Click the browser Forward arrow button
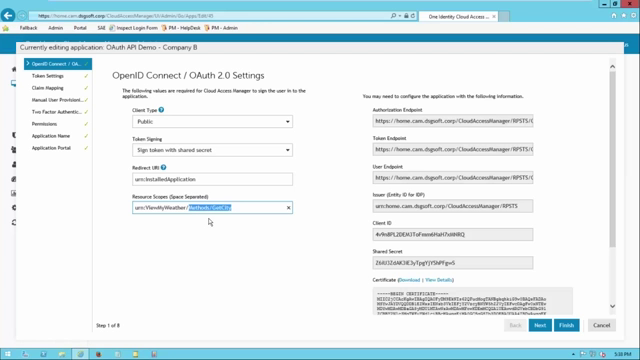 coord(22,16)
